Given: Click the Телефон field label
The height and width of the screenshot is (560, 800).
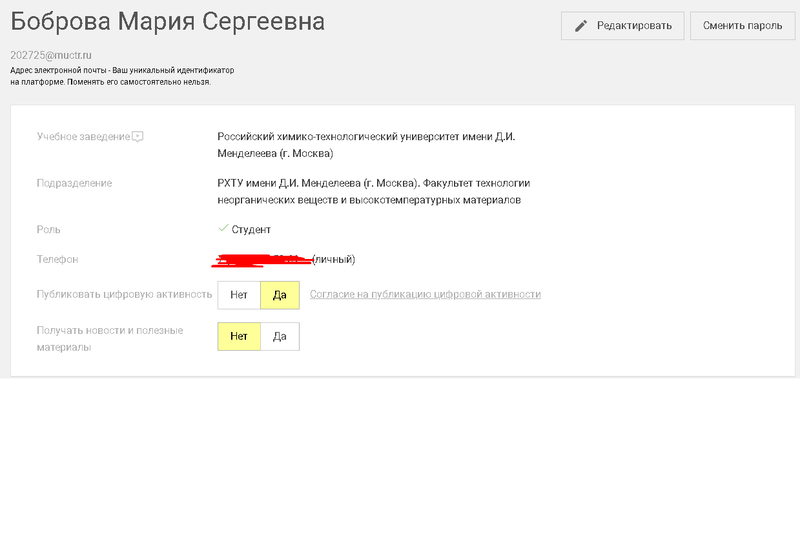Looking at the screenshot, I should [x=58, y=260].
